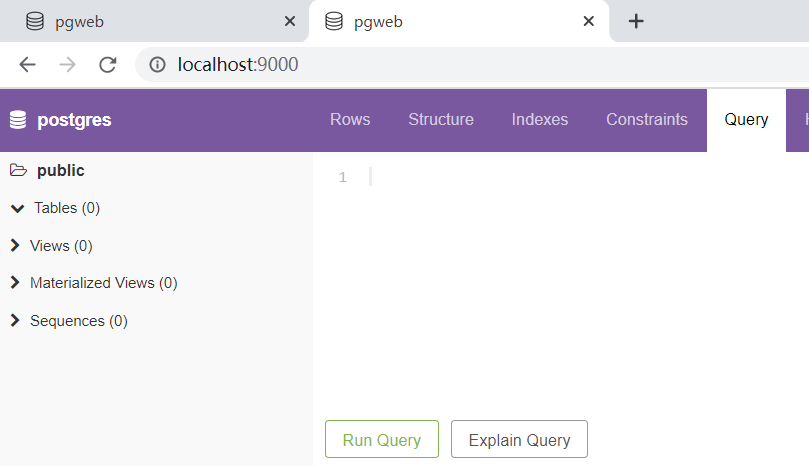This screenshot has width=809, height=466.
Task: Select the Constraints tab
Action: click(x=647, y=120)
